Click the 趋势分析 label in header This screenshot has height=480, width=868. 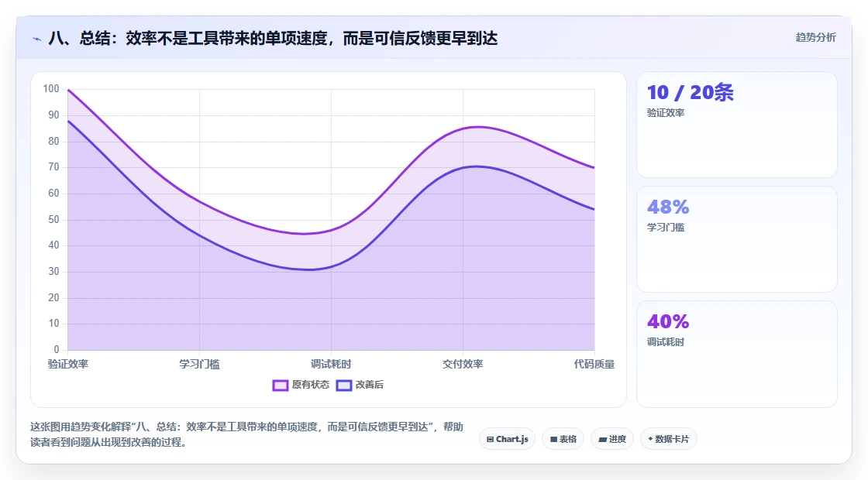pyautogui.click(x=815, y=38)
